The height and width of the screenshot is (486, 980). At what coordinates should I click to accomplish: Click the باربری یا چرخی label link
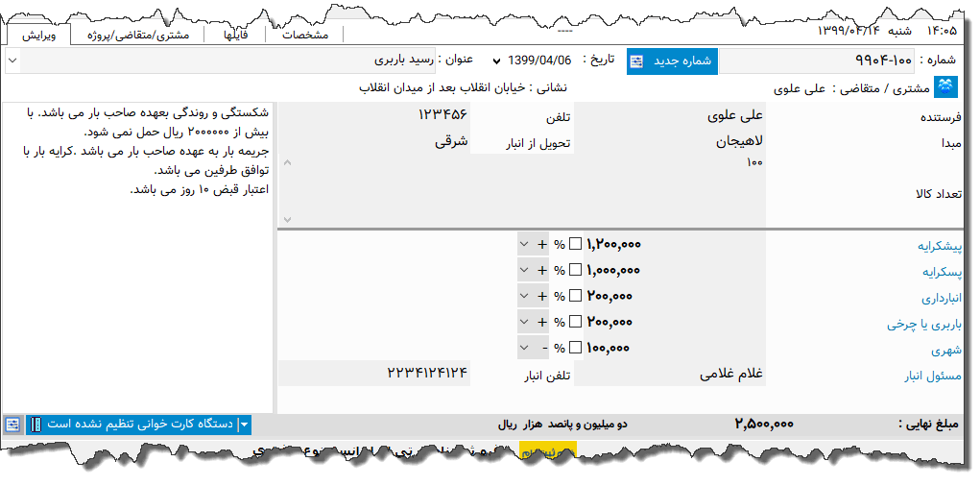(925, 324)
